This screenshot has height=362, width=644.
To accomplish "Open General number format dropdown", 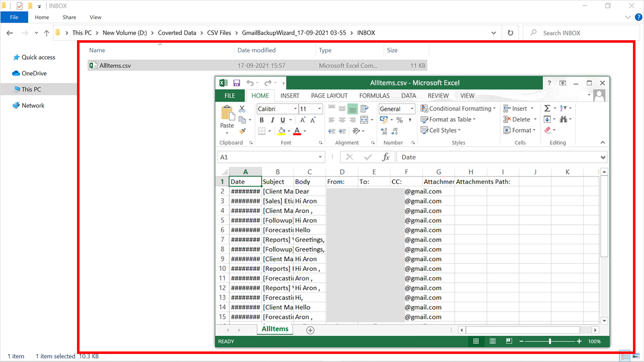I will (412, 109).
